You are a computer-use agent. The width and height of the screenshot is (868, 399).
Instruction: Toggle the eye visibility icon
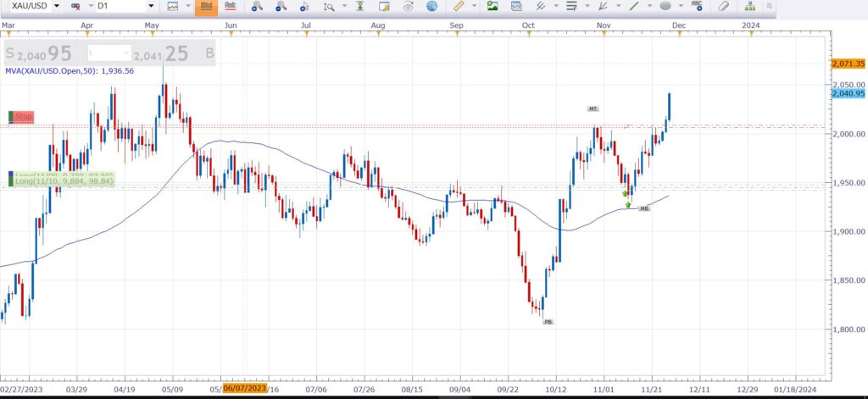coord(409,6)
